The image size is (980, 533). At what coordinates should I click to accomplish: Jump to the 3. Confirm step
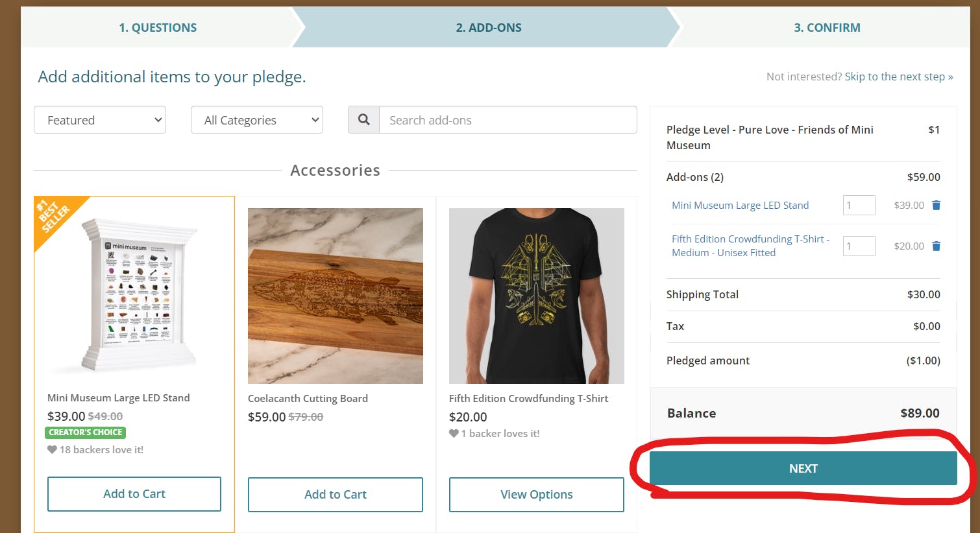(x=827, y=28)
